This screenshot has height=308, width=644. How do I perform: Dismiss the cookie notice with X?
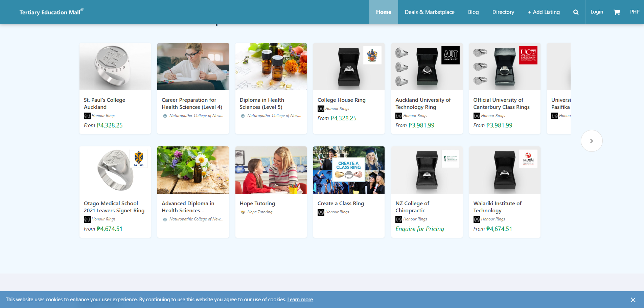[633, 300]
